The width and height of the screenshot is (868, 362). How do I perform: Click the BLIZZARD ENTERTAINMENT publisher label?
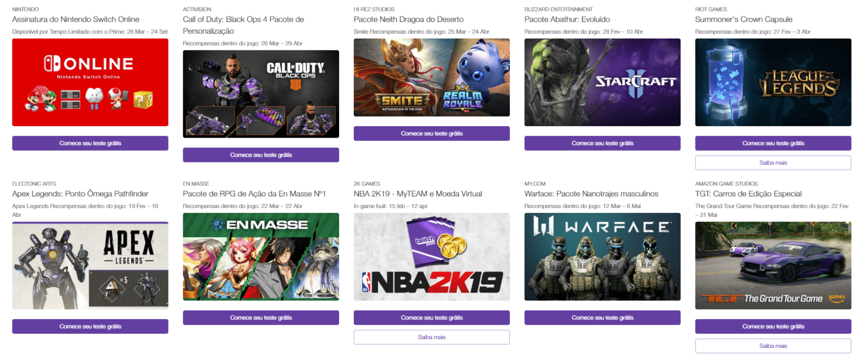[x=559, y=9]
